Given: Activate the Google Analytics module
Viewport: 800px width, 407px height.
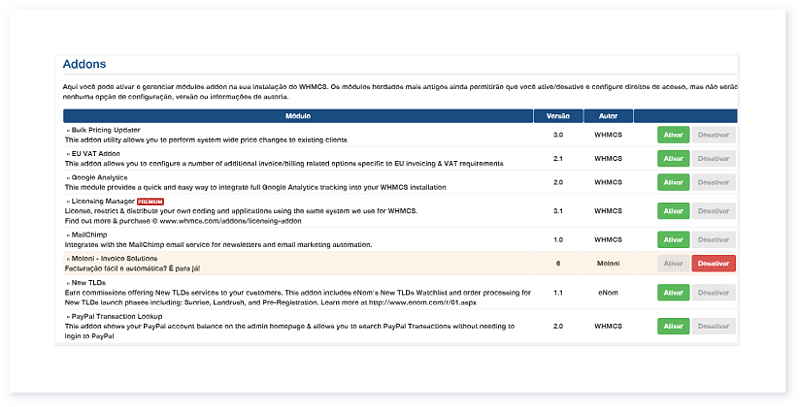Looking at the screenshot, I should tap(673, 182).
